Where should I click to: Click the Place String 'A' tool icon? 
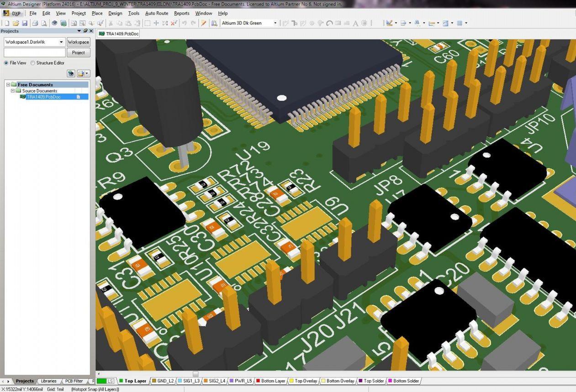[355, 23]
